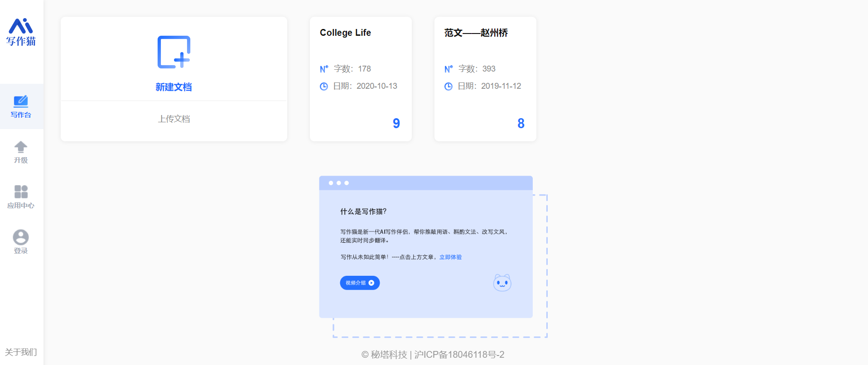868x365 pixels.
Task: Click the cat mascot face icon
Action: point(502,283)
